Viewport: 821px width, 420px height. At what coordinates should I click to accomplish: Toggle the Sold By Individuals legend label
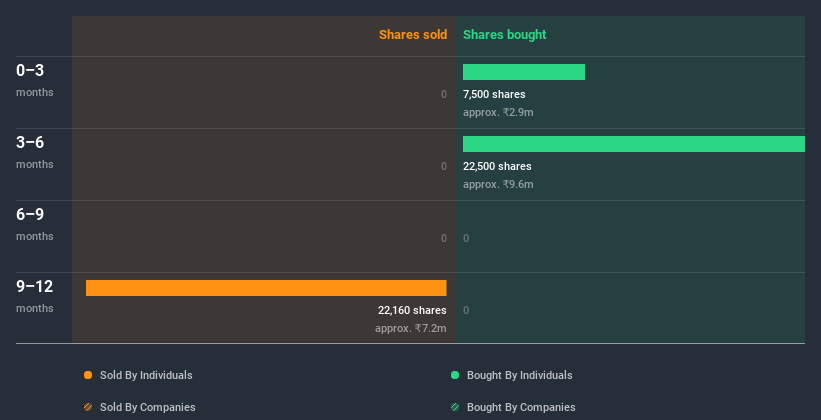[146, 375]
